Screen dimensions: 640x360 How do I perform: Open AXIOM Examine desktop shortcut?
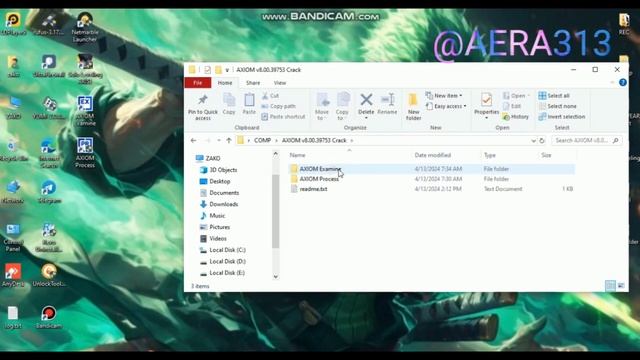point(85,110)
